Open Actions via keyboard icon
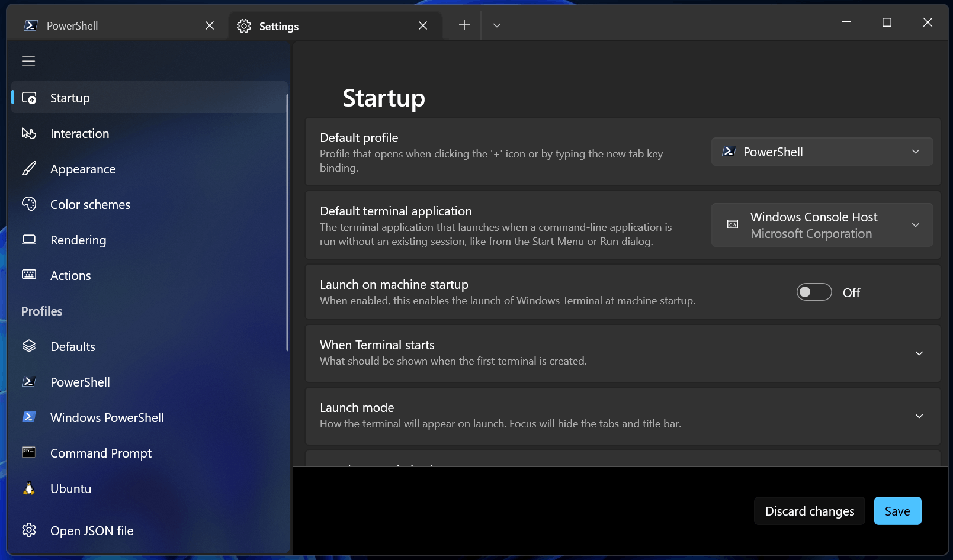 [x=28, y=275]
